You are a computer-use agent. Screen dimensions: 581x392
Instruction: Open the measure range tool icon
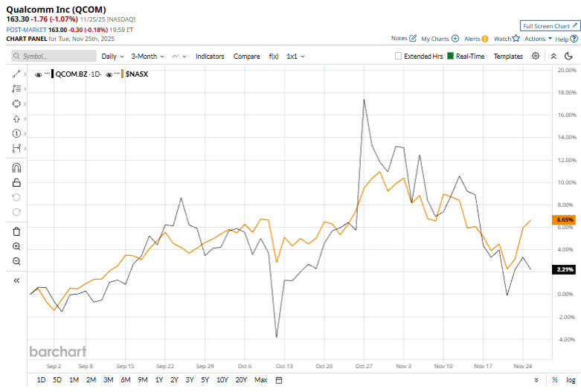click(x=16, y=149)
